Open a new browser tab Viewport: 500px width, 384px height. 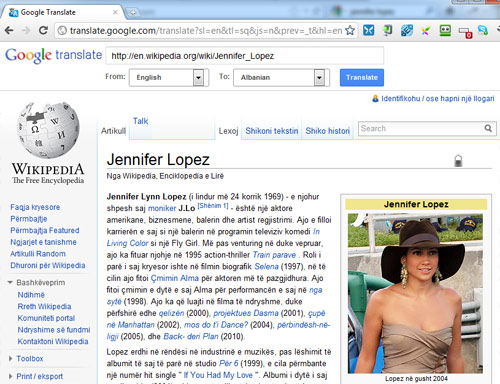coord(133,12)
